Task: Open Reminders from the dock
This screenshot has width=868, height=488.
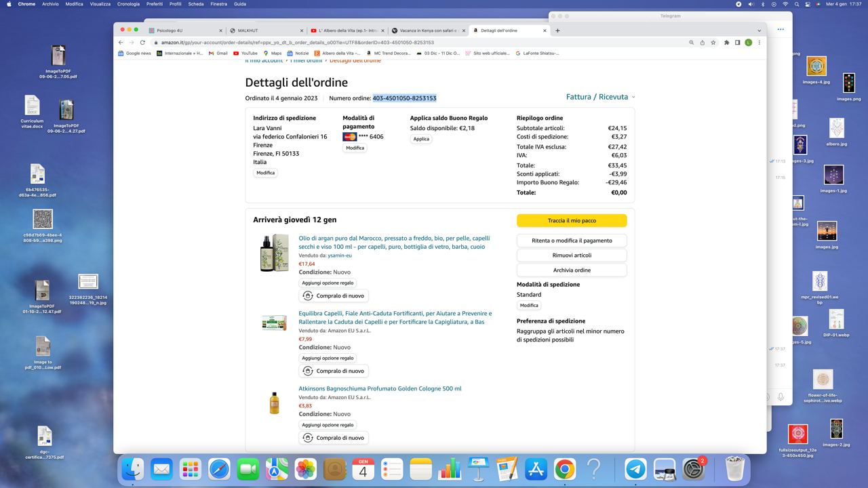Action: tap(392, 469)
